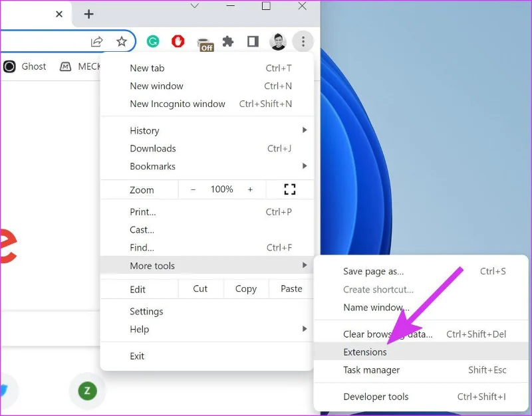Bookmark this page with the star icon
The width and height of the screenshot is (532, 416).
(122, 41)
